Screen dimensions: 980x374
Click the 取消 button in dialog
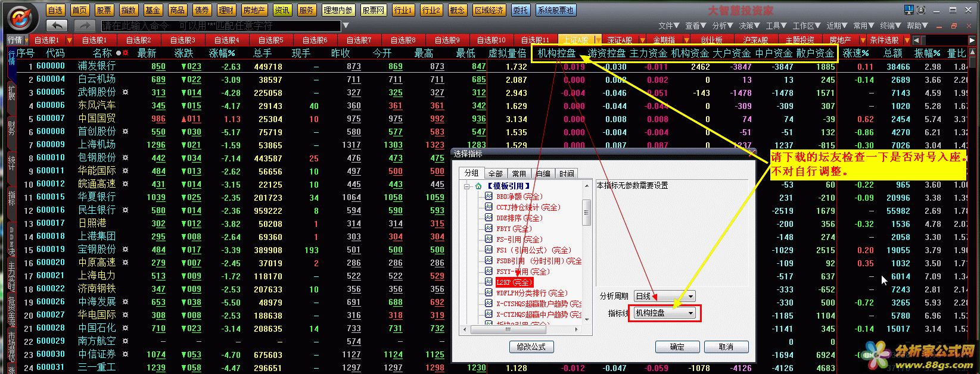(726, 347)
